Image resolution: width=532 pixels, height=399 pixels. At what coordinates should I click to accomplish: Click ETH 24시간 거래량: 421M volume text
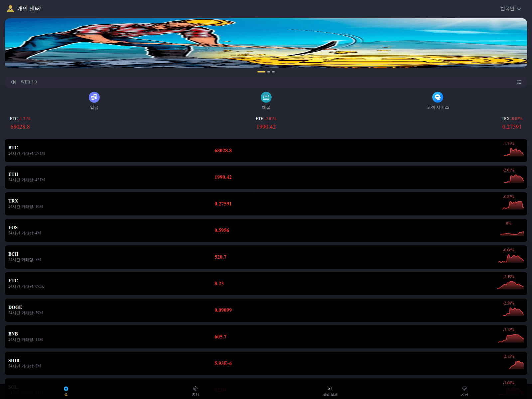(27, 180)
